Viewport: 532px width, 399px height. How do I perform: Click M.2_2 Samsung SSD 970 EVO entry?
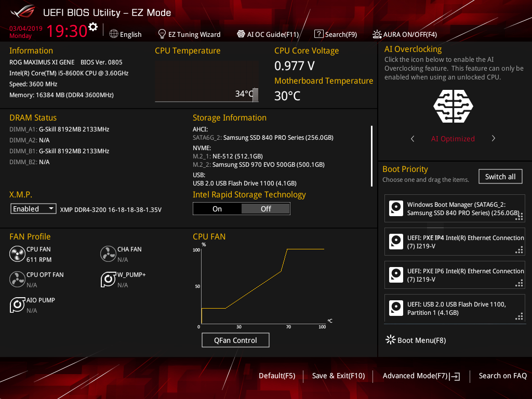click(x=259, y=165)
